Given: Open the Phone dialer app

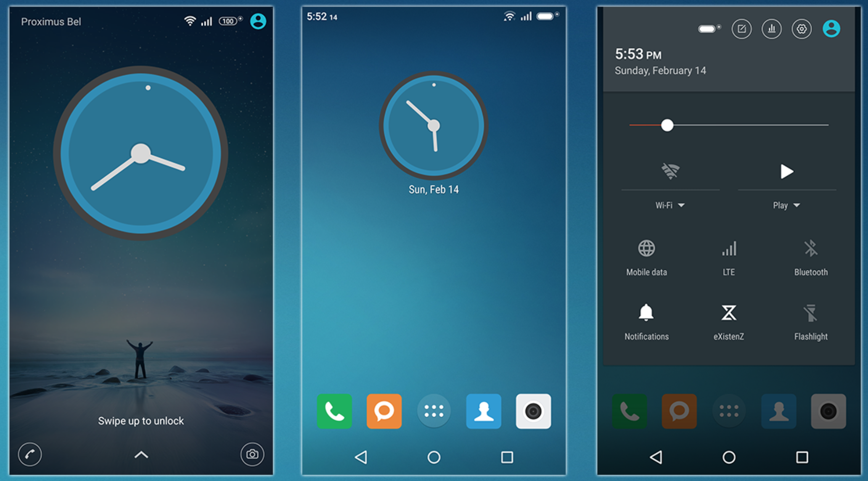Looking at the screenshot, I should coord(333,410).
